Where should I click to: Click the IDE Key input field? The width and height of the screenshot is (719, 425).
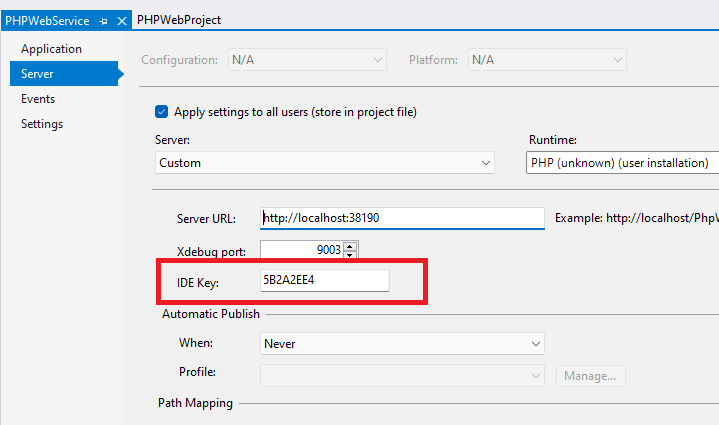coord(323,282)
